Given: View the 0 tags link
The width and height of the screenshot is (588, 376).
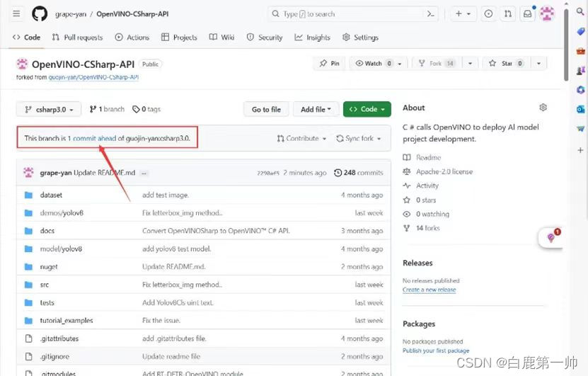Looking at the screenshot, I should [146, 109].
